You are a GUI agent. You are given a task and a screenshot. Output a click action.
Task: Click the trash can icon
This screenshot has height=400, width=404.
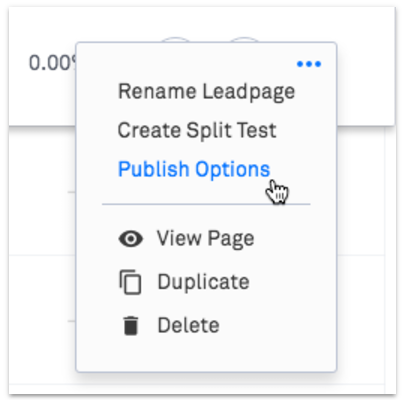click(x=130, y=325)
